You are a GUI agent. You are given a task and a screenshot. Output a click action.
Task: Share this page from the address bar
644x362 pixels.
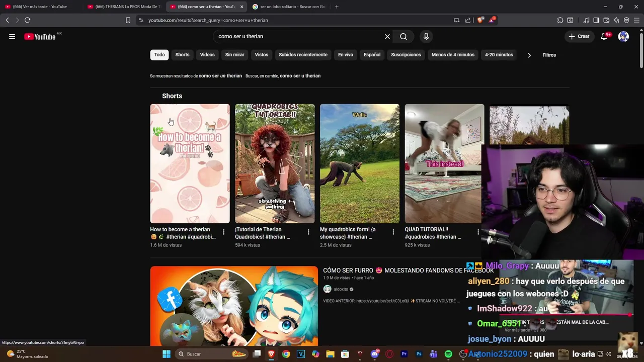point(468,20)
